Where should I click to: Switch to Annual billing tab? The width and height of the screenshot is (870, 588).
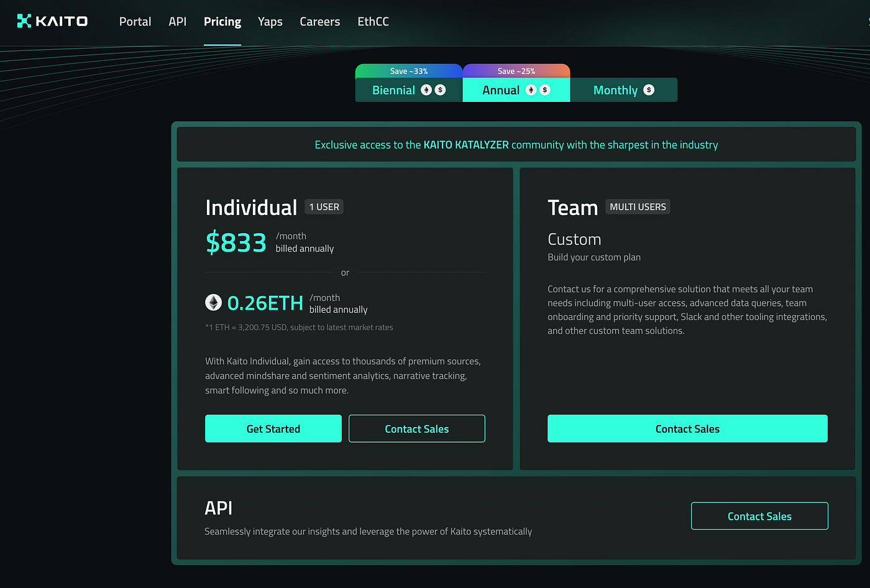(x=516, y=90)
